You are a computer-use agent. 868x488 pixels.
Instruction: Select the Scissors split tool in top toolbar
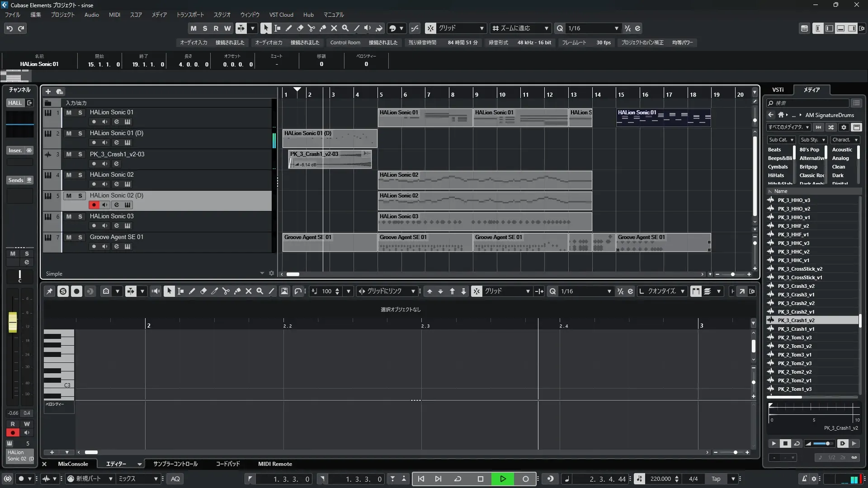coord(311,28)
